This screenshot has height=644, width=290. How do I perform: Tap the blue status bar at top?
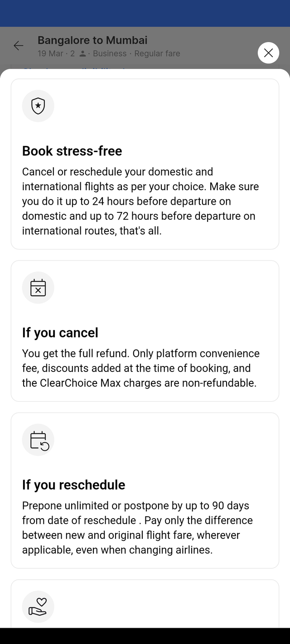(145, 13)
